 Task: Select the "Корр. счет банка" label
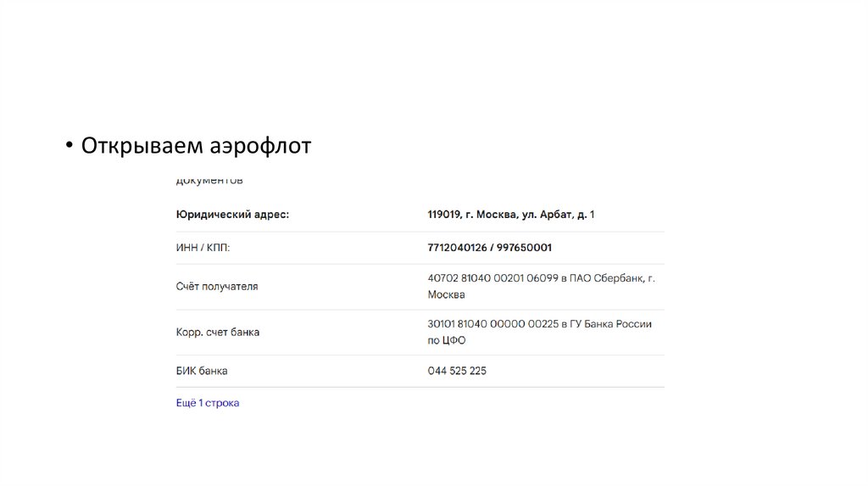pyautogui.click(x=218, y=332)
